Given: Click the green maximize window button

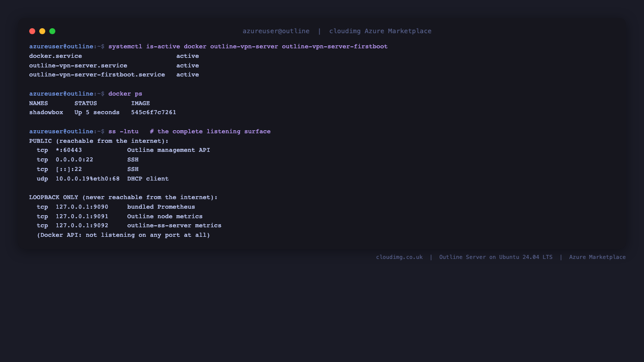Looking at the screenshot, I should click(x=52, y=31).
